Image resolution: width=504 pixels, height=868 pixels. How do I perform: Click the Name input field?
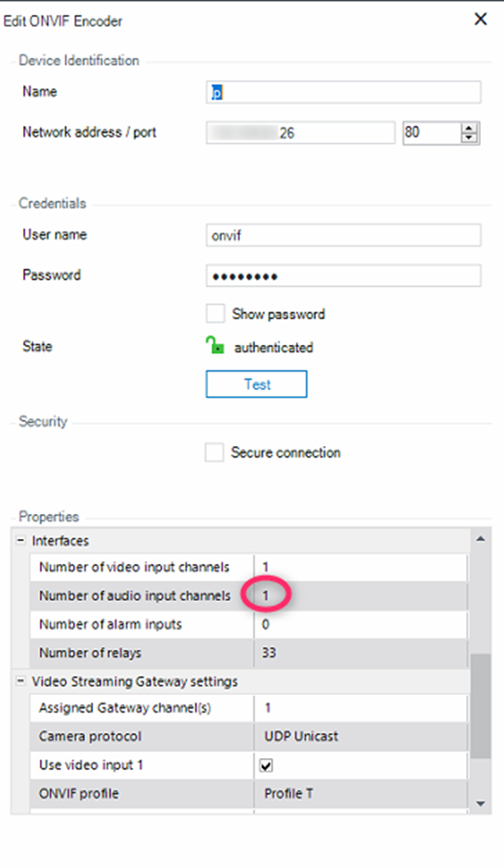344,92
